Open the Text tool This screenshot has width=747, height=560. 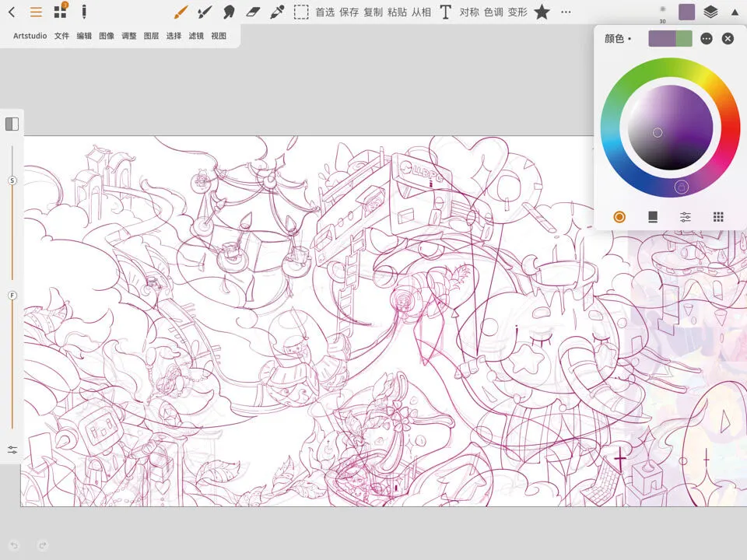pos(445,12)
